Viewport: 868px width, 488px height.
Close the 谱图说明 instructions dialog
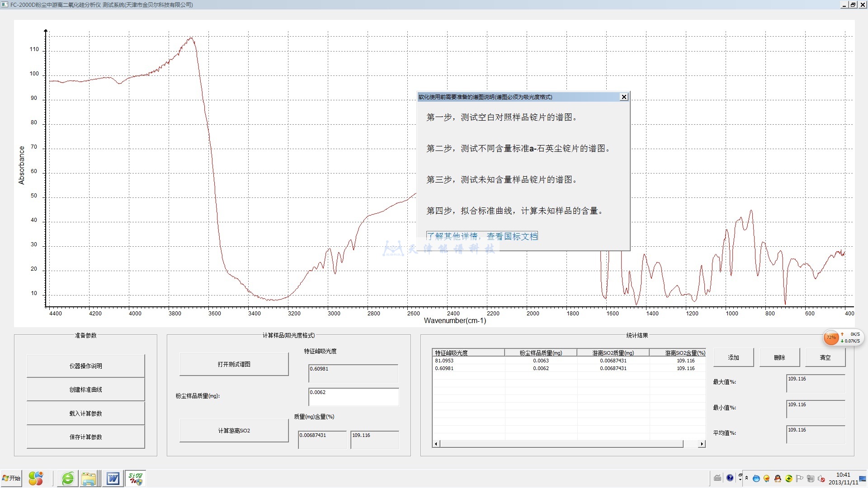coord(624,97)
